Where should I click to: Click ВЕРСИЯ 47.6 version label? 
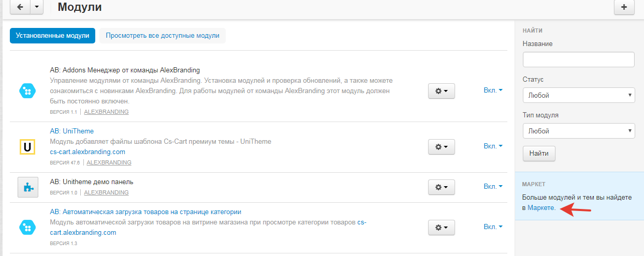[65, 162]
